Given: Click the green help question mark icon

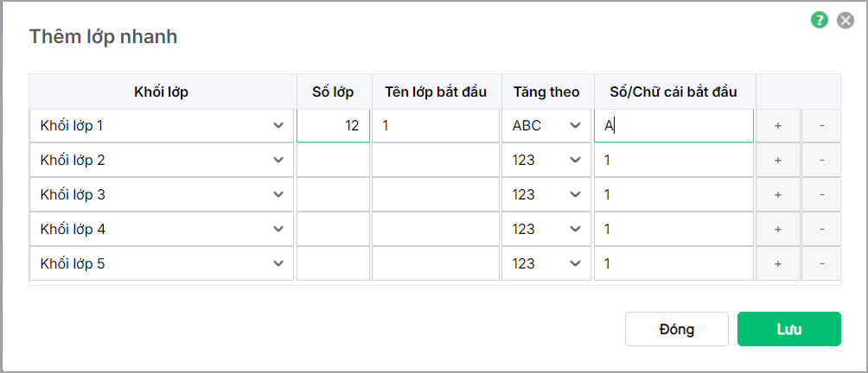Looking at the screenshot, I should point(820,20).
